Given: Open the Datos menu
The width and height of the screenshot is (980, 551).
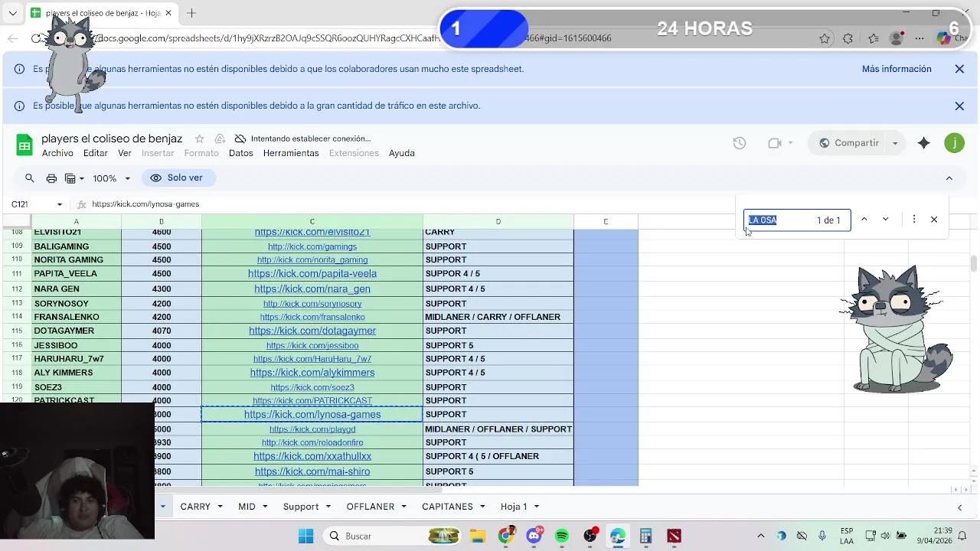Looking at the screenshot, I should pos(240,153).
